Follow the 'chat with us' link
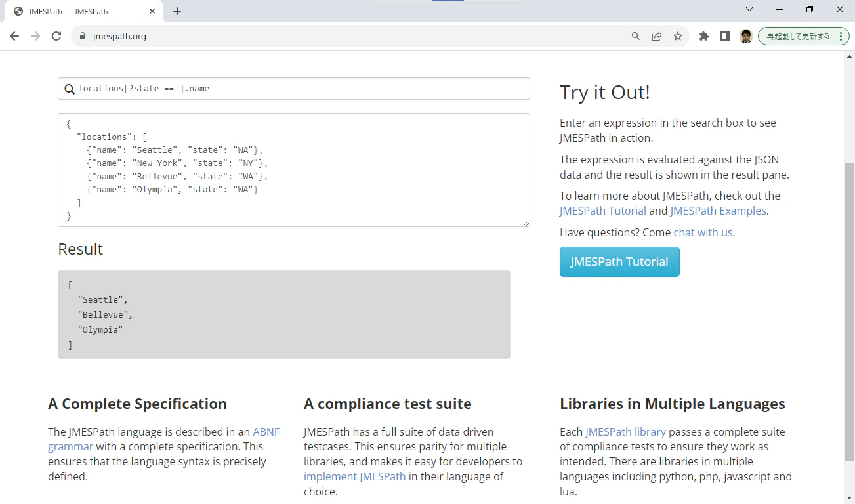855x504 pixels. [x=703, y=232]
